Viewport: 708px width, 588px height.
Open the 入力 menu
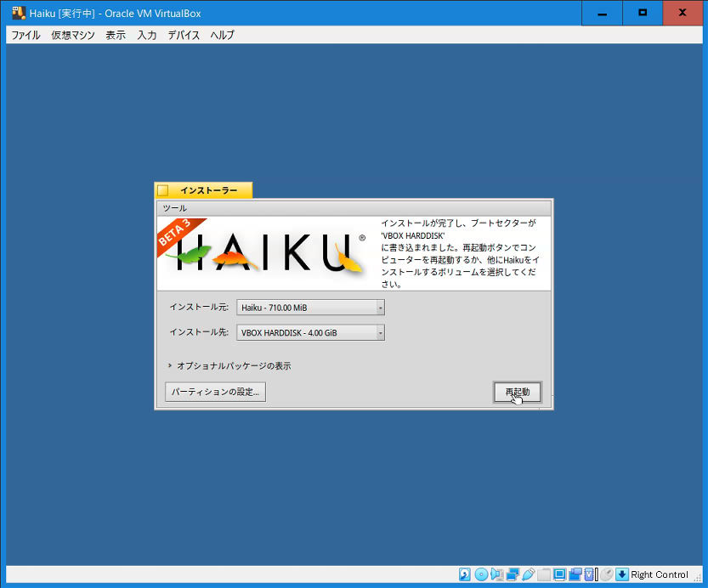coord(147,35)
